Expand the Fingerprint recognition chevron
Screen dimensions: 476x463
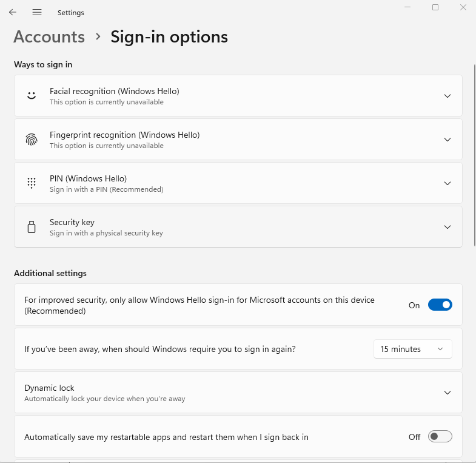pyautogui.click(x=447, y=140)
